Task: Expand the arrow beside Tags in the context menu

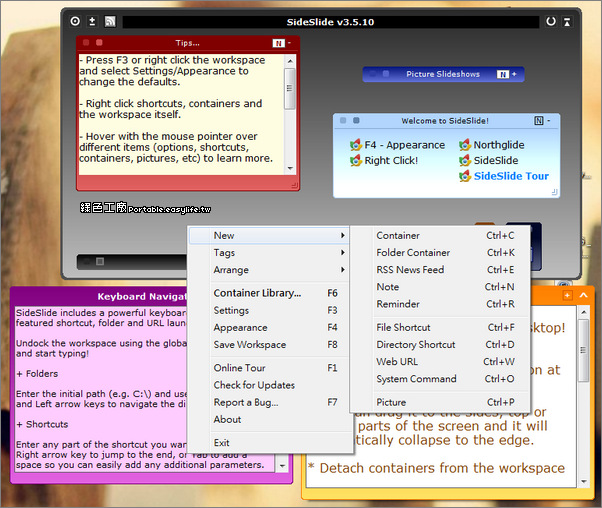Action: (343, 253)
